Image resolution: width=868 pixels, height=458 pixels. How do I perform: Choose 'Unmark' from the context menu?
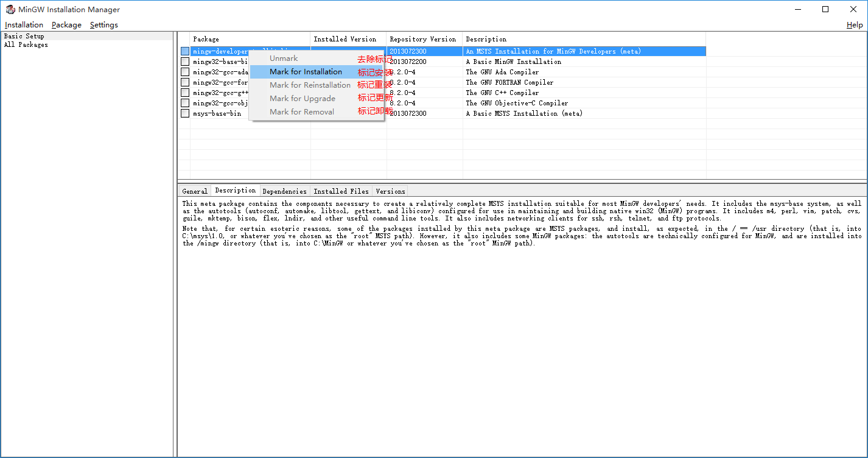click(284, 58)
